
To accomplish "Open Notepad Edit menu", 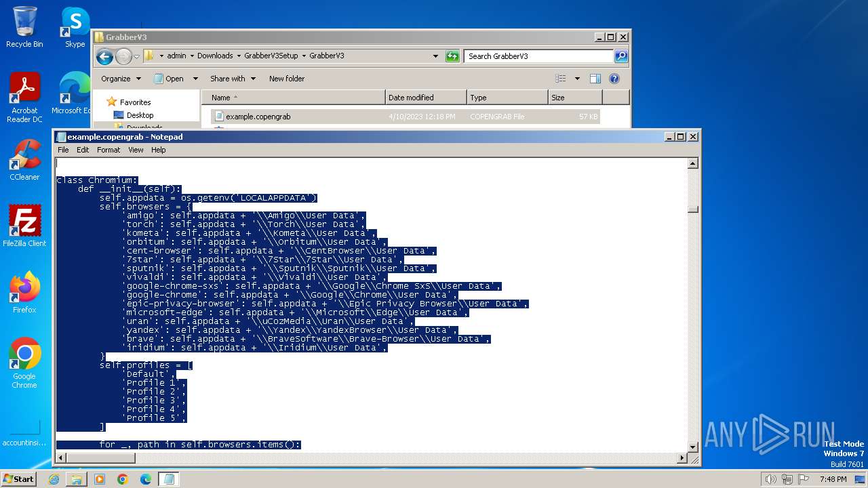I will pos(83,150).
